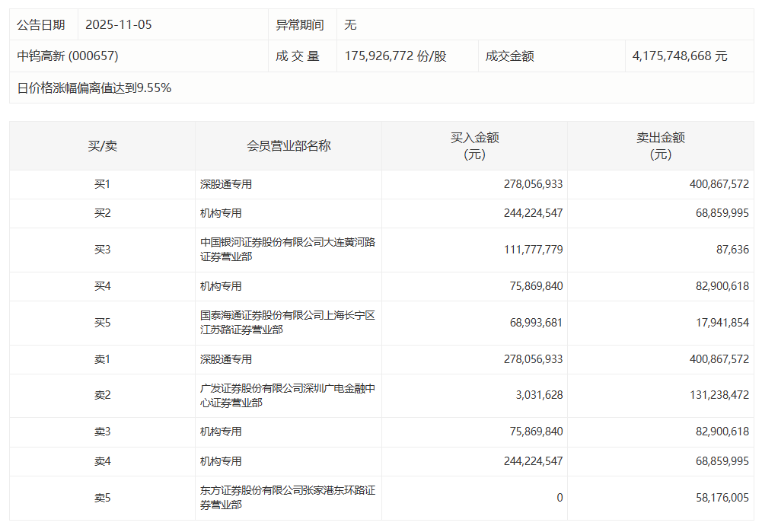The image size is (762, 532).
Task: Click the 异常期间 label
Action: click(x=299, y=24)
